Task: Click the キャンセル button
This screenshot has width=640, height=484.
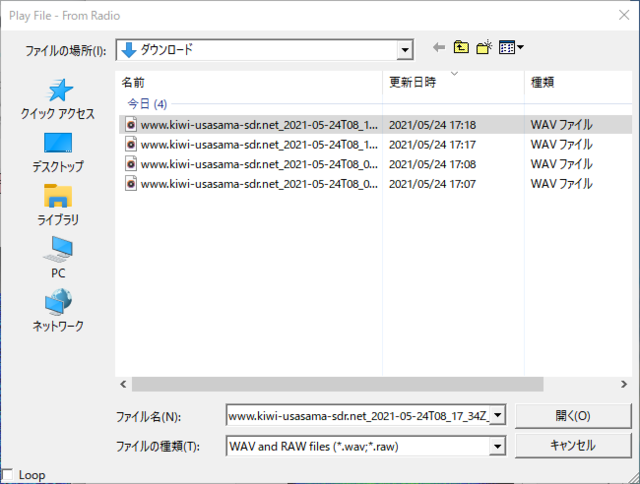Action: tap(573, 445)
